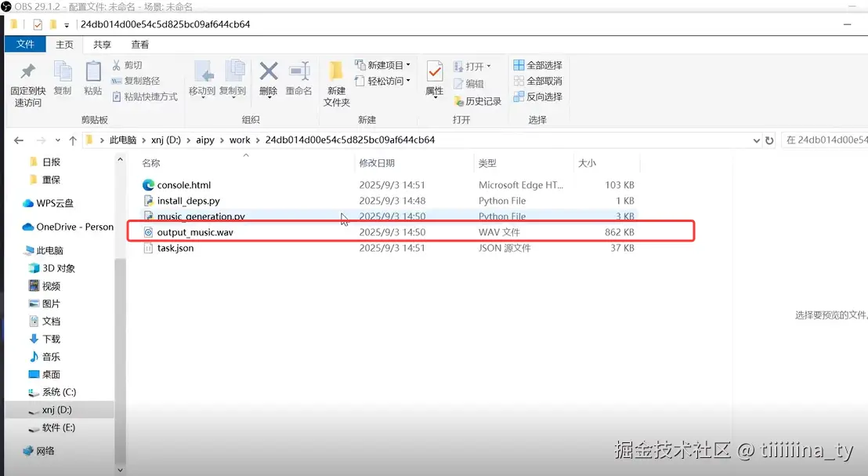Image resolution: width=868 pixels, height=476 pixels.
Task: Open the New item dropdown
Action: click(x=383, y=65)
